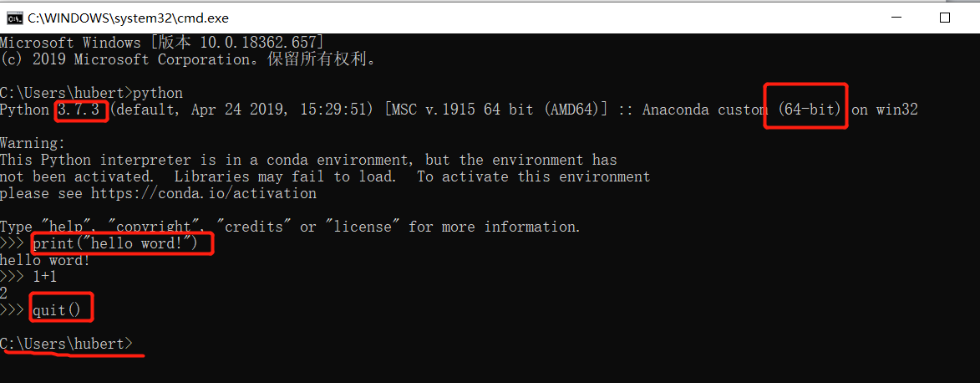Click the print("hello word!") command
Viewport: 980px width, 383px height.
tap(115, 243)
